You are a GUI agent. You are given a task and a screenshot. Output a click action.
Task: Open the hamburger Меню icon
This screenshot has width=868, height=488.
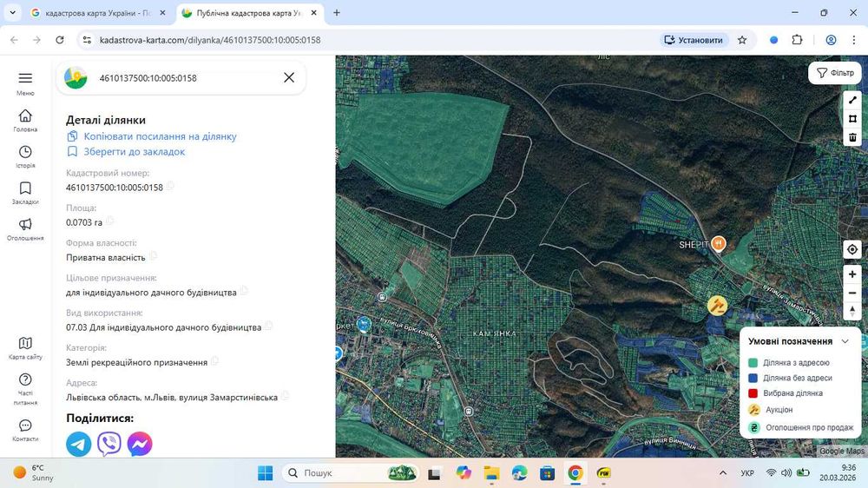[x=25, y=78]
